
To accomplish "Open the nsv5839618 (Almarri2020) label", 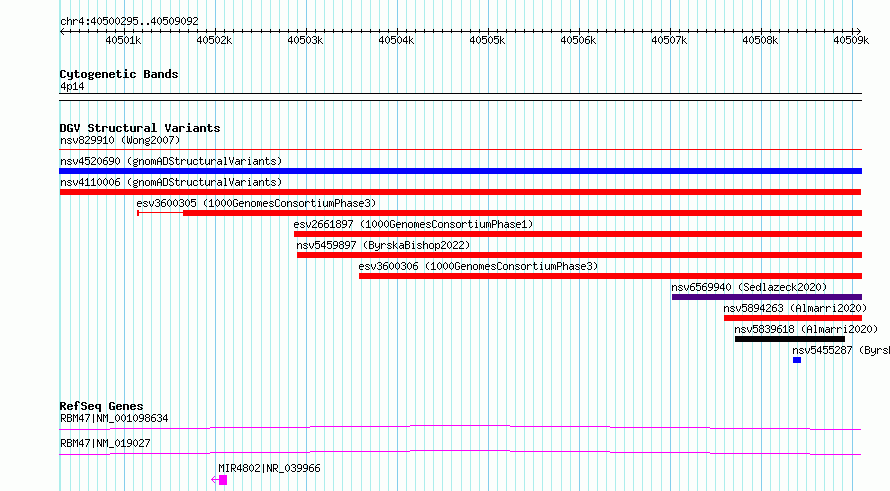I will 806,329.
